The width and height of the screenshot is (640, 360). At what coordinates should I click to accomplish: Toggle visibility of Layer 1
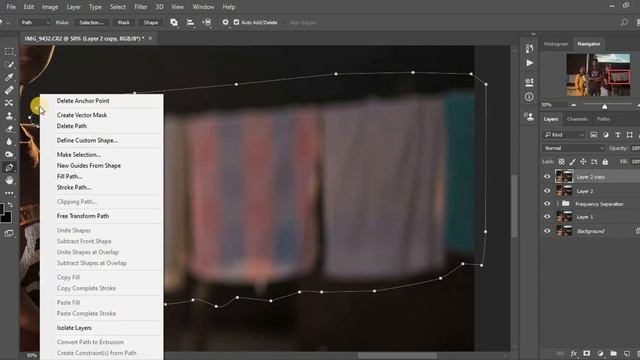click(x=547, y=217)
